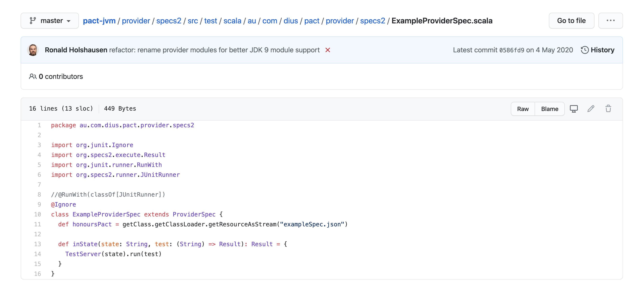Select code line number 10

pos(37,214)
